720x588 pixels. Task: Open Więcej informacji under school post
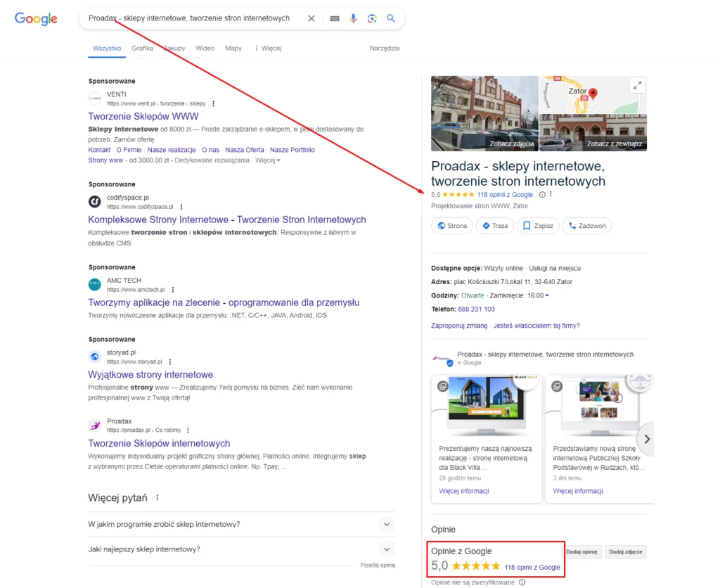pos(578,491)
